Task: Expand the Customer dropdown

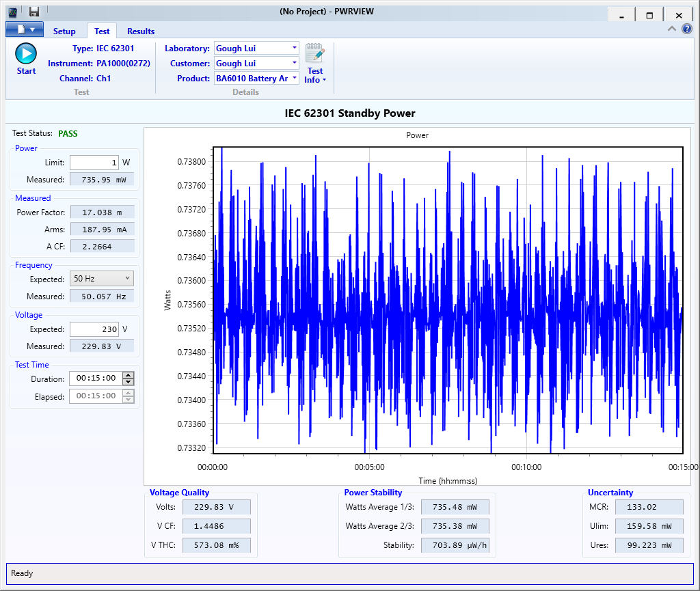Action: click(x=294, y=63)
